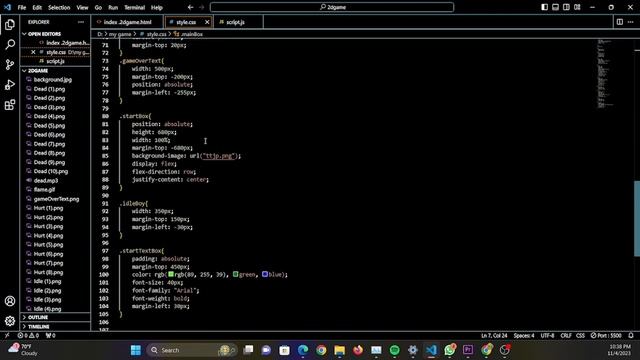
Task: Switch to script.js tab
Action: click(236, 22)
